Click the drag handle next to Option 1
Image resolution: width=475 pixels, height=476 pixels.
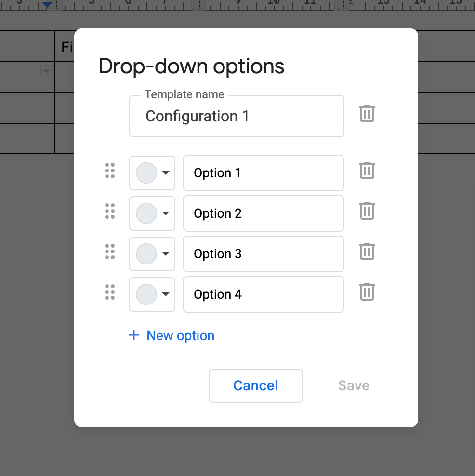110,171
